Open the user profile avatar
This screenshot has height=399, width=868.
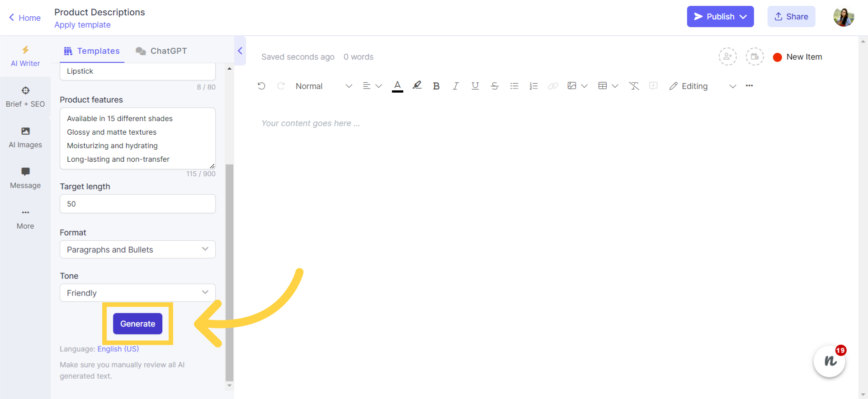(844, 17)
